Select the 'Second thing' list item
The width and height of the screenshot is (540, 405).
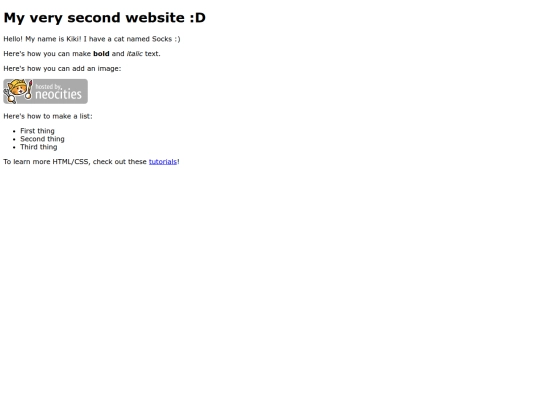[42, 139]
